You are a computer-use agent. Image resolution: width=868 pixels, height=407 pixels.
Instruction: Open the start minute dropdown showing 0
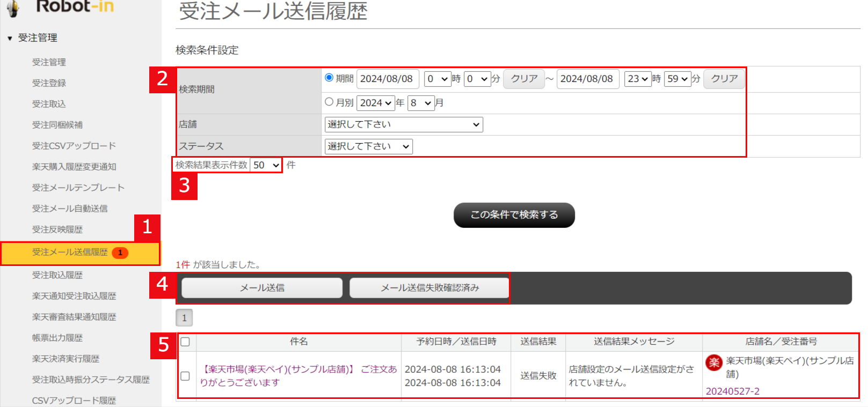[x=477, y=79]
